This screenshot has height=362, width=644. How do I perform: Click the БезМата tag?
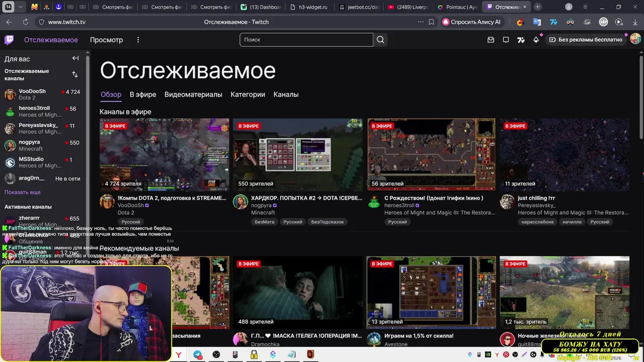265,222
